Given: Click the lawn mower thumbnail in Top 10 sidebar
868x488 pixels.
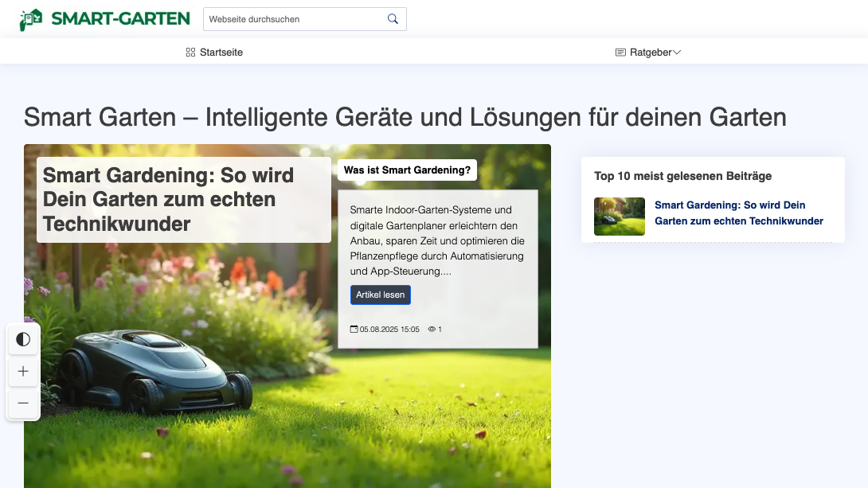Looking at the screenshot, I should point(619,216).
